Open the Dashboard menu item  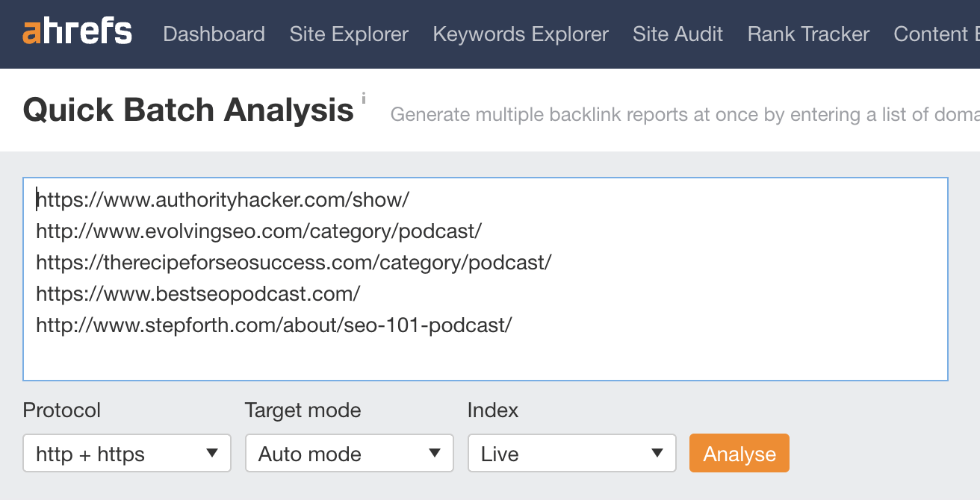click(x=214, y=34)
